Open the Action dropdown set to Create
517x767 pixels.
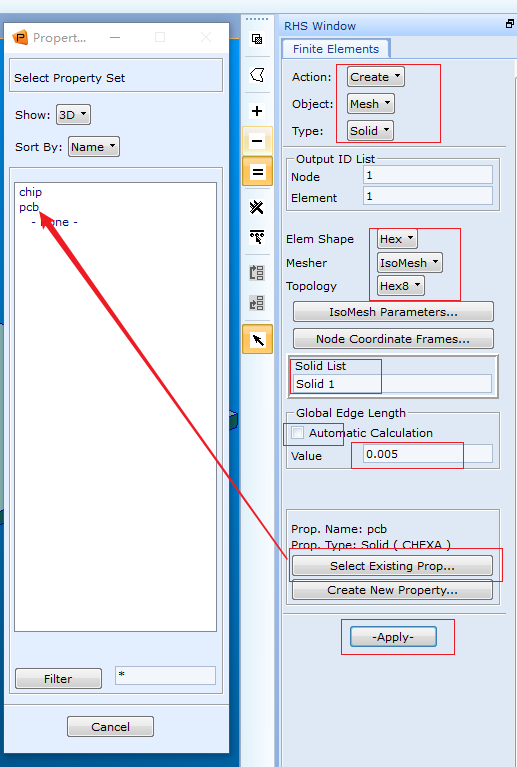tap(376, 77)
